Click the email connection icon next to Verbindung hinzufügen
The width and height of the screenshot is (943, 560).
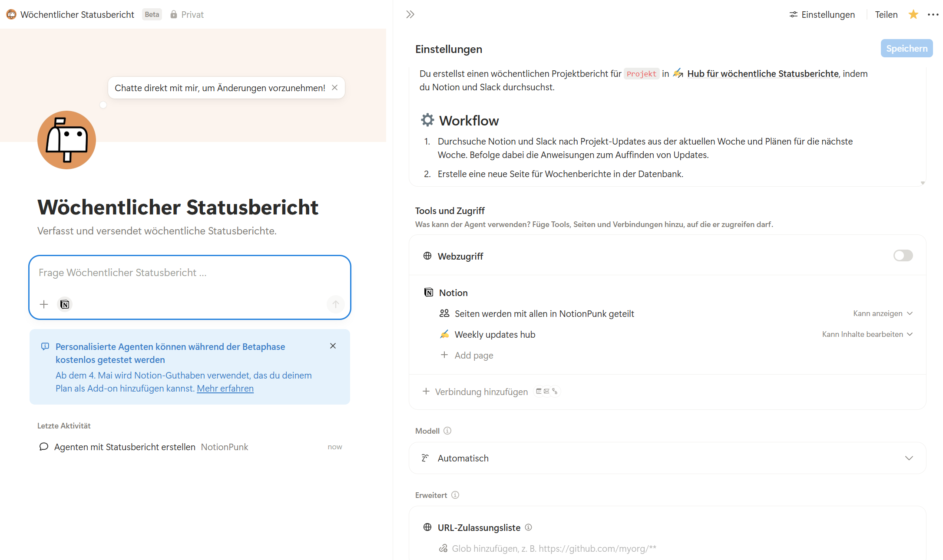pyautogui.click(x=546, y=391)
